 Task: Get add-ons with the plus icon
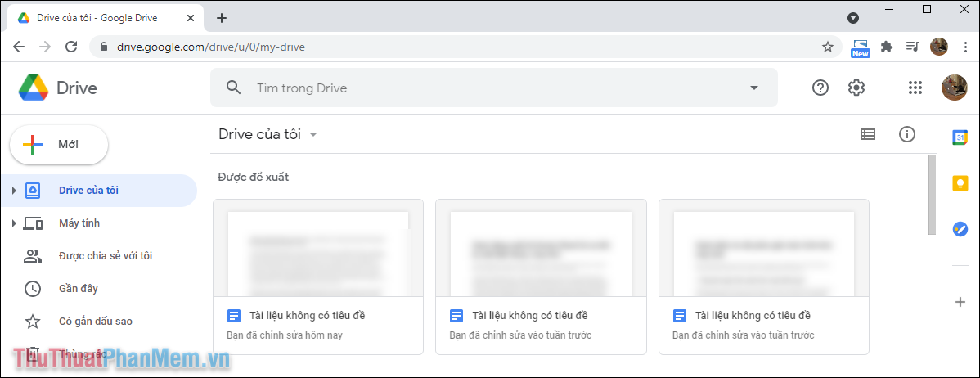(960, 303)
